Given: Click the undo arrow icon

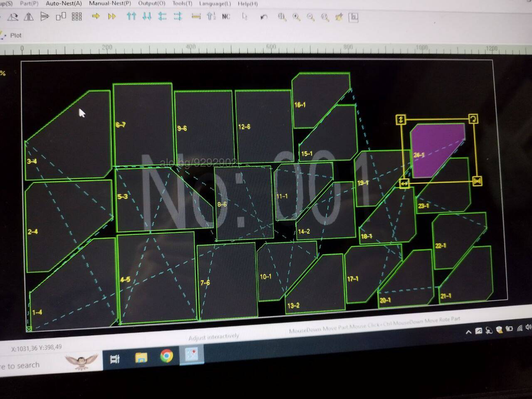Looking at the screenshot, I should [x=264, y=17].
